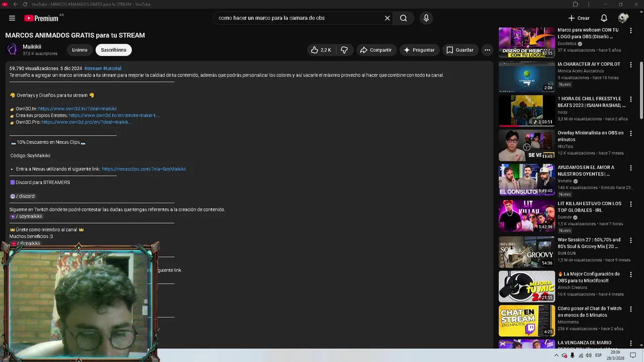Save video with Guardar
The image size is (644, 362).
point(460,50)
